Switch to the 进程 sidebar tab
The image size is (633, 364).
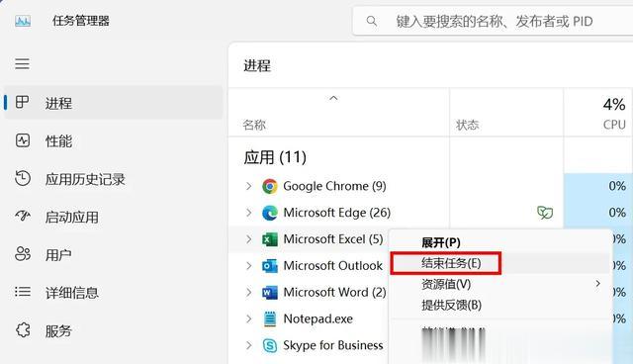tap(113, 103)
